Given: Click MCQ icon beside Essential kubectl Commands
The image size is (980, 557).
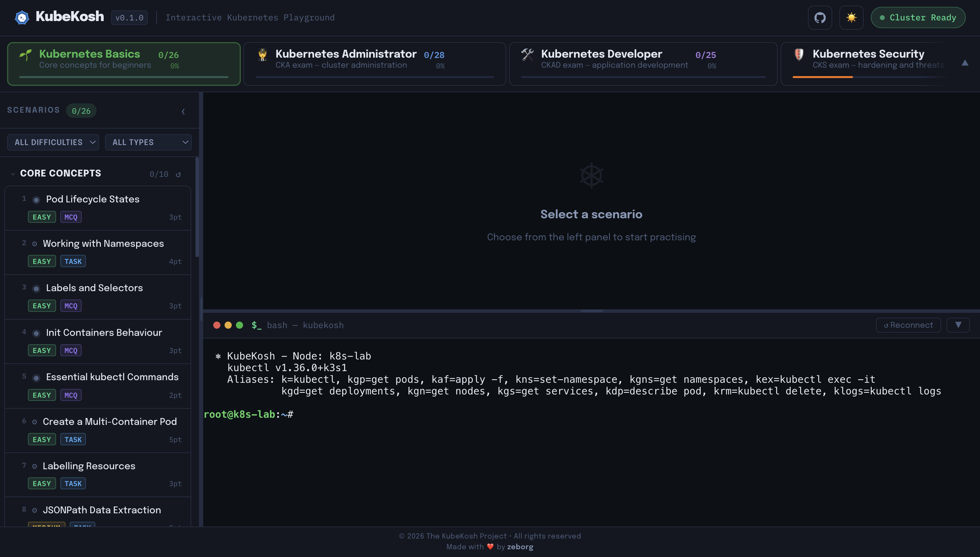Looking at the screenshot, I should coord(36,378).
